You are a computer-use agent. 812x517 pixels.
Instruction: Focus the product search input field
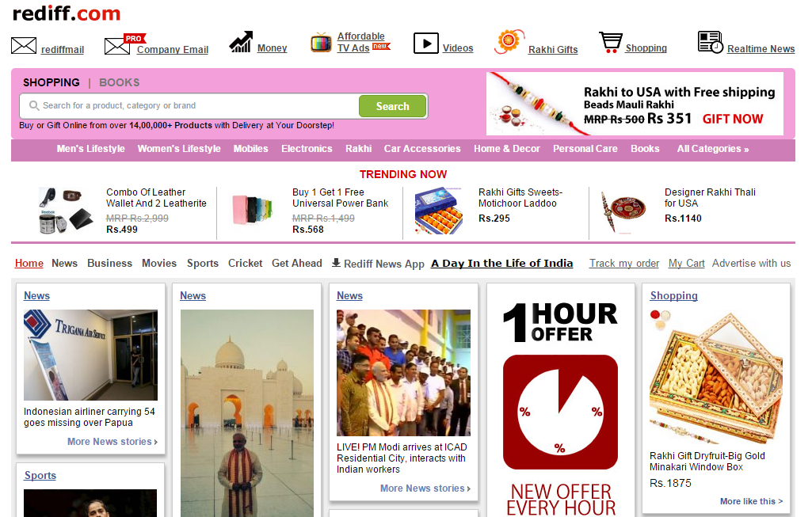189,105
